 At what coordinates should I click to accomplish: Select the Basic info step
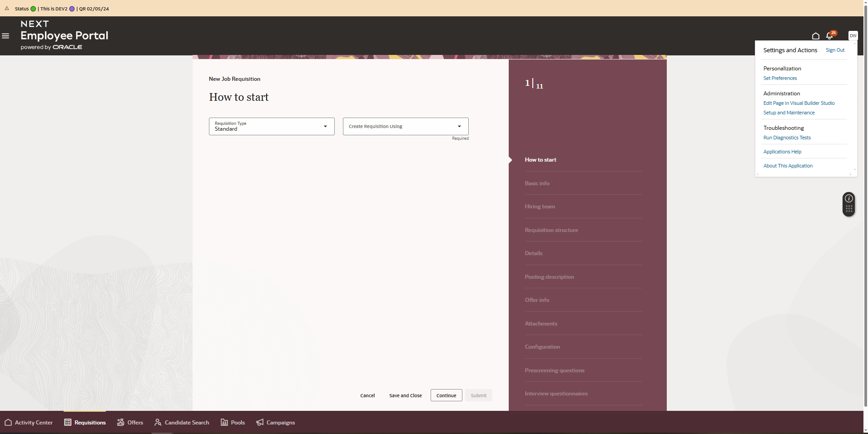[537, 183]
